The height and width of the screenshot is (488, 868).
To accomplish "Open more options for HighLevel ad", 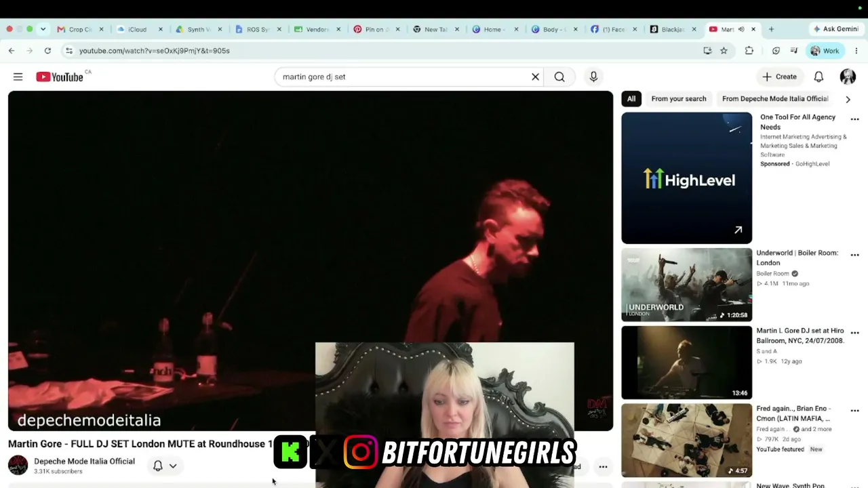I will click(854, 119).
